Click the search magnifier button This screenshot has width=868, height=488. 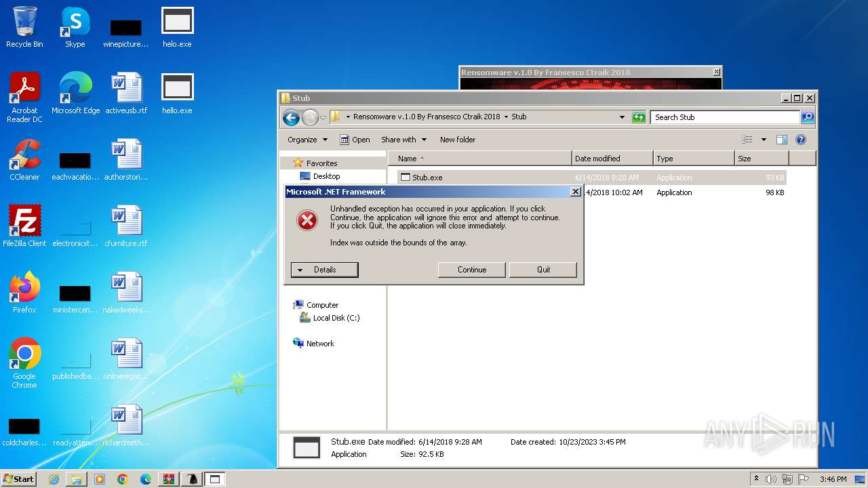pyautogui.click(x=808, y=117)
